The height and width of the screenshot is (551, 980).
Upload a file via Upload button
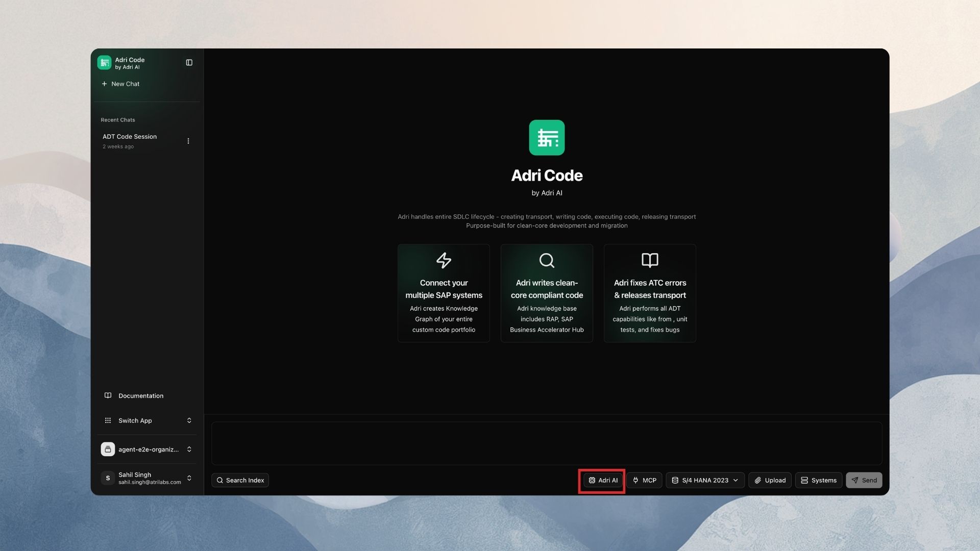770,480
